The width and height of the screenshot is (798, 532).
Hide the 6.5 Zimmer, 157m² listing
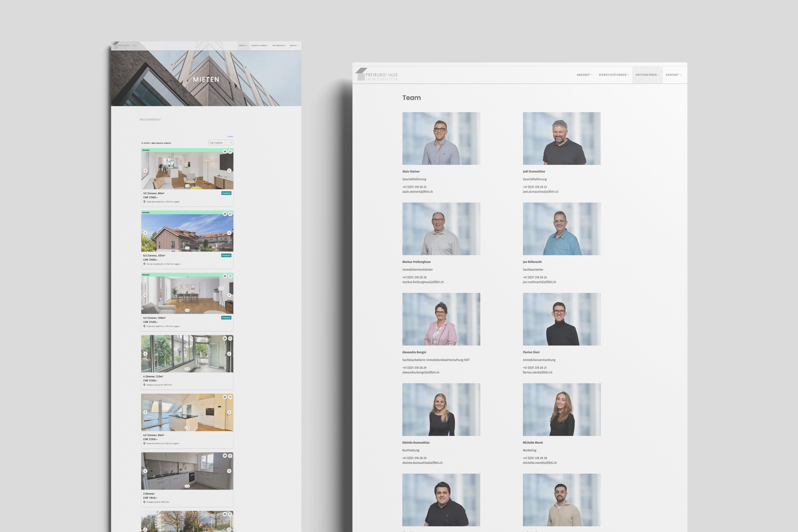pyautogui.click(x=225, y=214)
